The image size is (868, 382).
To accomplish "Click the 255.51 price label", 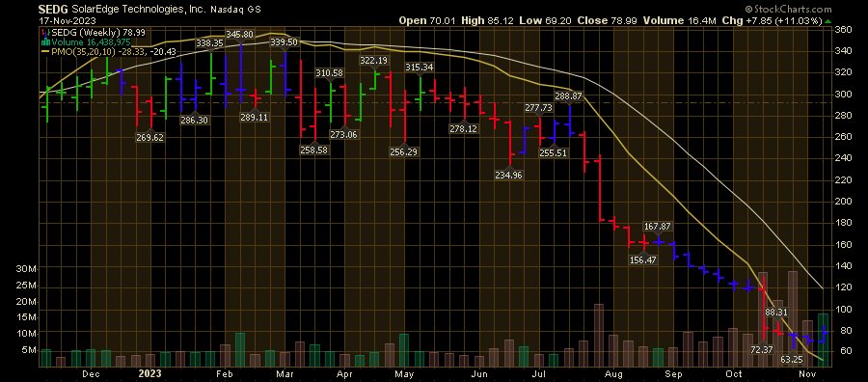I will click(553, 153).
